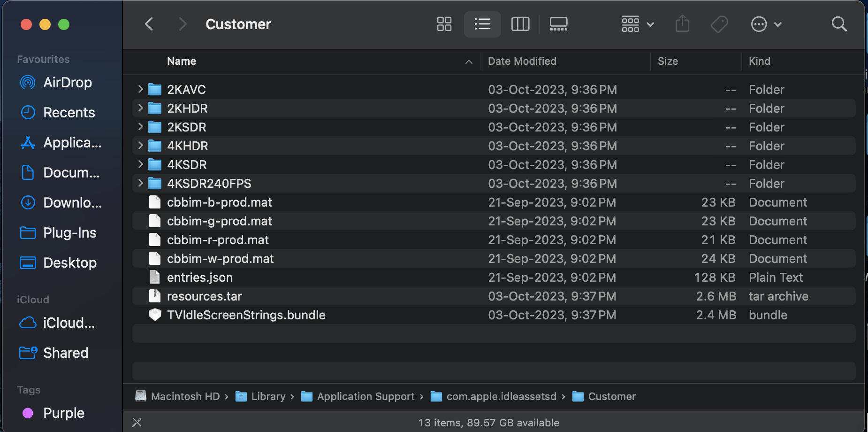
Task: Open AirDrop in sidebar
Action: (67, 83)
